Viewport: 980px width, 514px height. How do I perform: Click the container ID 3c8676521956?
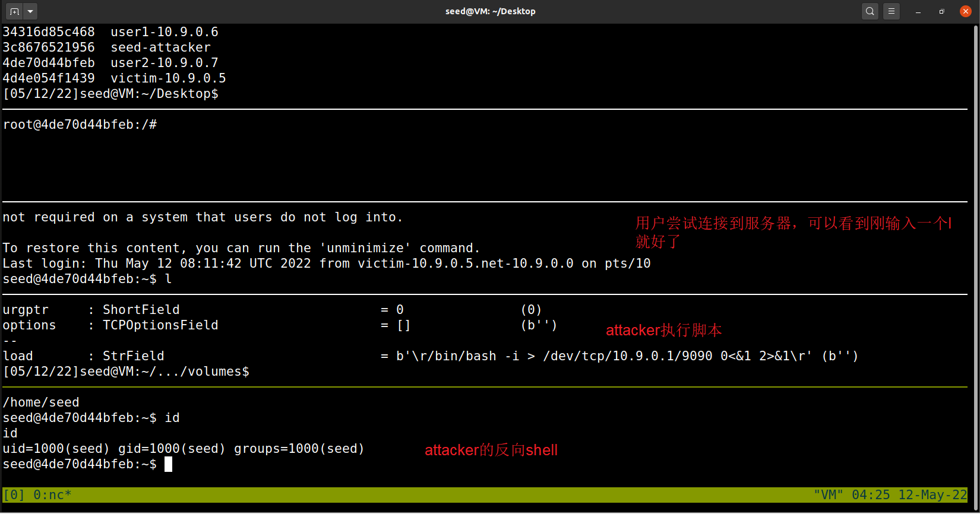(x=49, y=47)
